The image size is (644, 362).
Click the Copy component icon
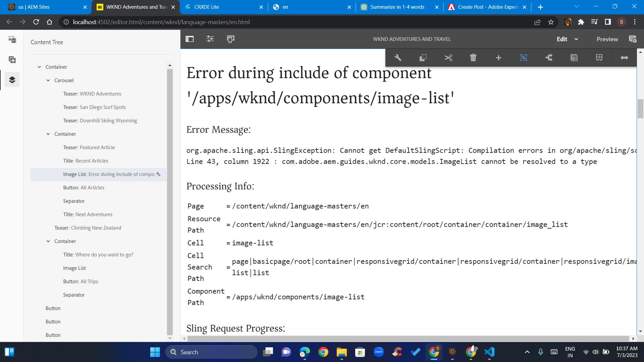[423, 58]
